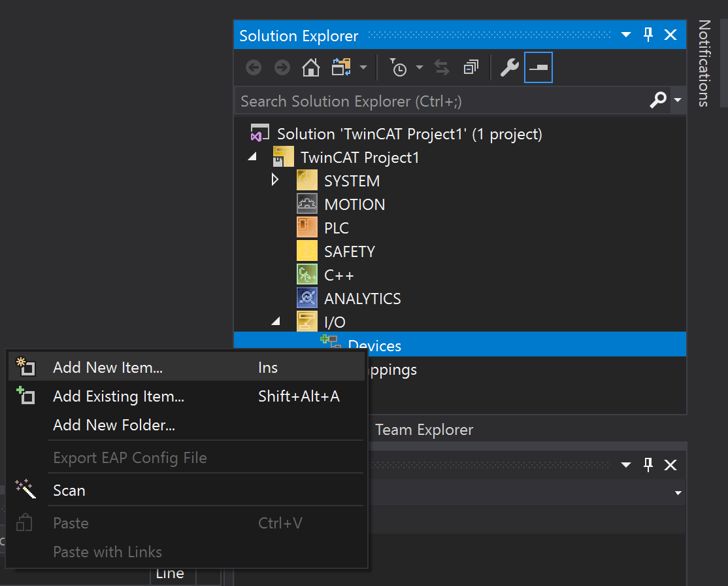Collapse the TwinCAT Project1 tree node
The height and width of the screenshot is (586, 728).
(252, 156)
